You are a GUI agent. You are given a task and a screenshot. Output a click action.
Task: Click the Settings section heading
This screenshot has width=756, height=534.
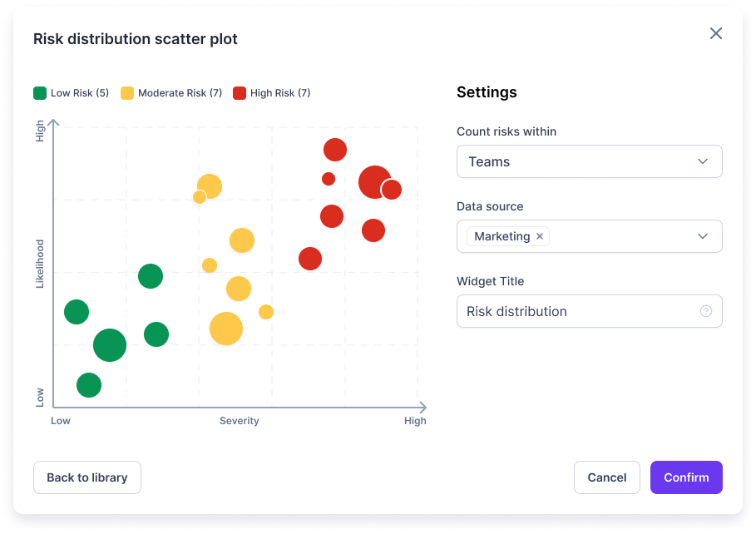point(485,92)
